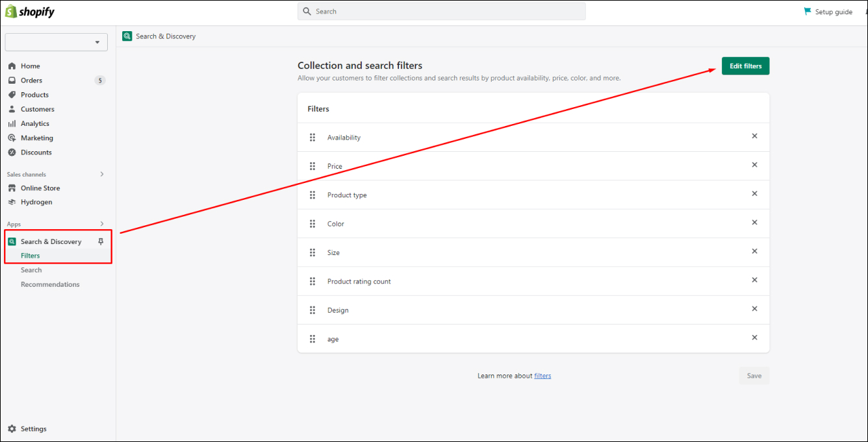
Task: Click the Shopify logo
Action: click(31, 12)
